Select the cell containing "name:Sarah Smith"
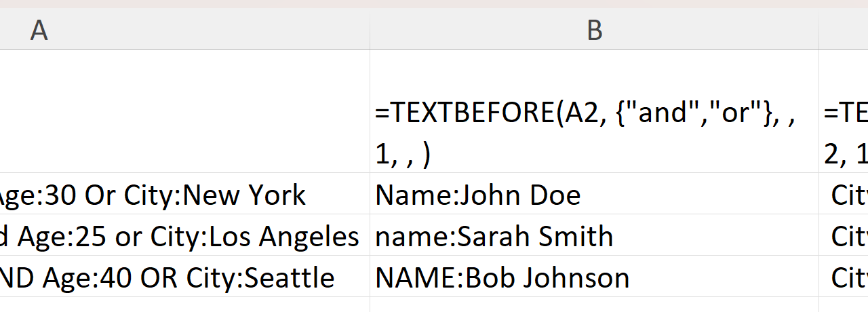This screenshot has height=312, width=868. pos(594,236)
